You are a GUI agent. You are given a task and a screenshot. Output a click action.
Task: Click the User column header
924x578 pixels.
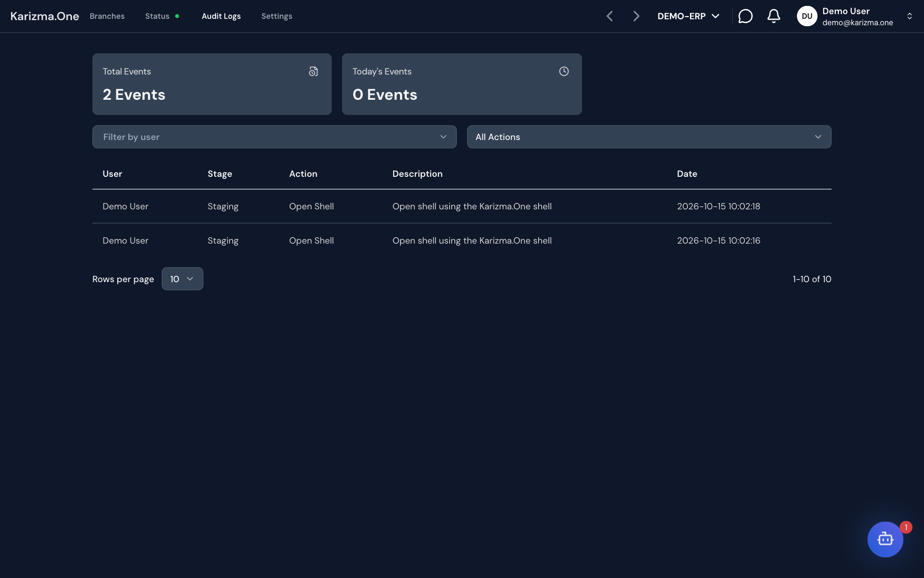(112, 173)
